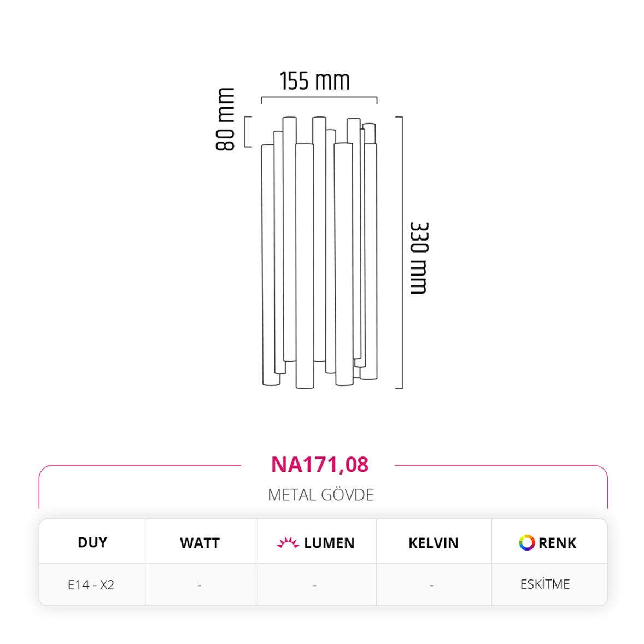Click the tubular lamp line drawing
Image resolution: width=644 pixels, height=644 pixels.
point(320,251)
